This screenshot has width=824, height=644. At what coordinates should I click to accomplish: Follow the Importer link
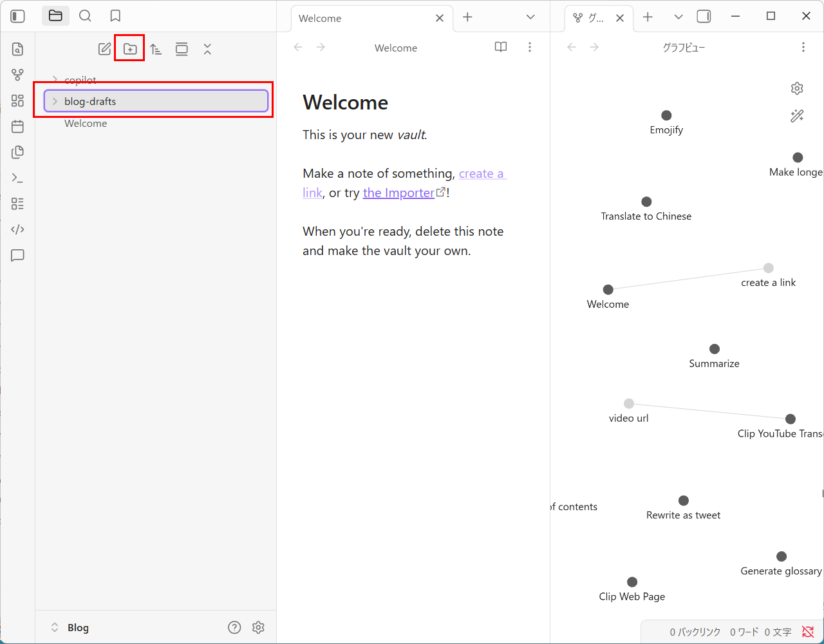click(398, 193)
